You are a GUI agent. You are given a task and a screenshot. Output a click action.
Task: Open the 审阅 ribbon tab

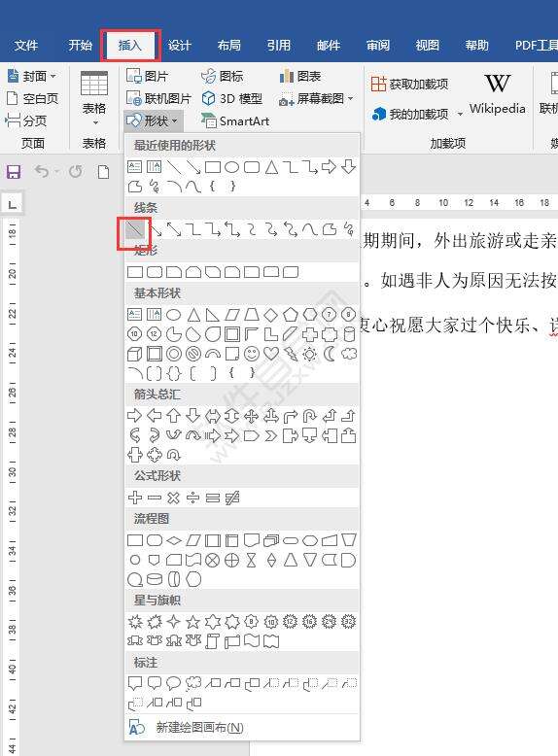(377, 46)
